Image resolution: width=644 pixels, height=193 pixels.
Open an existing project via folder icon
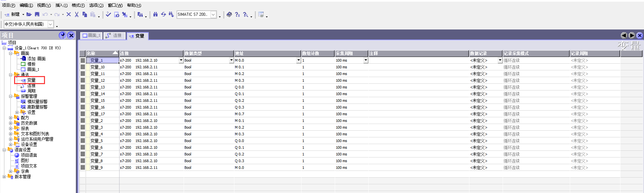tap(29, 14)
